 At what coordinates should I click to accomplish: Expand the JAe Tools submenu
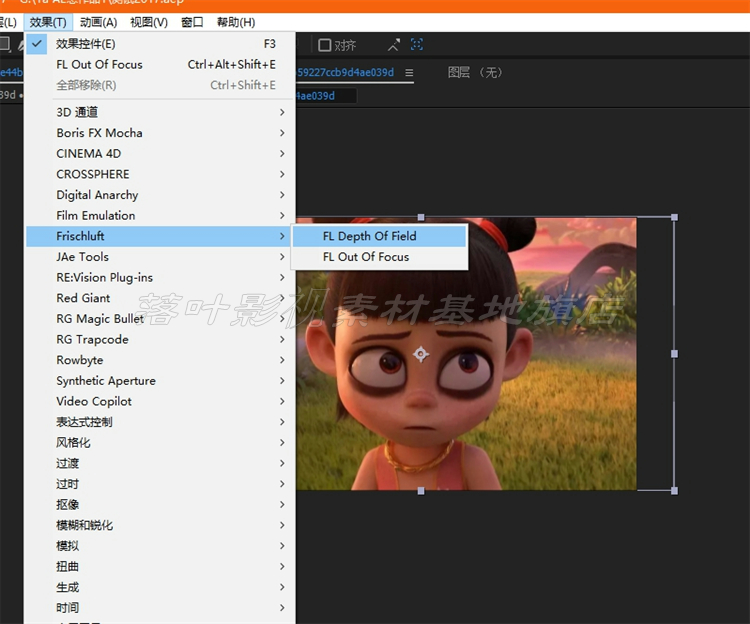coord(160,257)
